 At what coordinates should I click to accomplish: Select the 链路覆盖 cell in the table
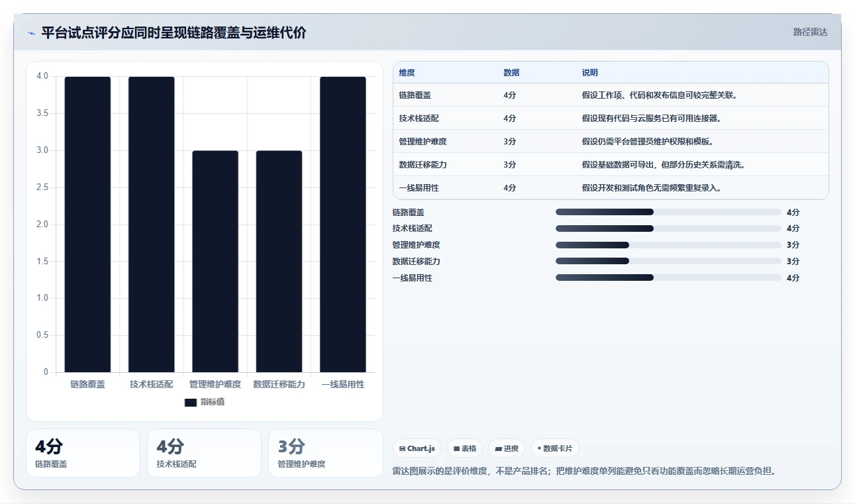[415, 95]
